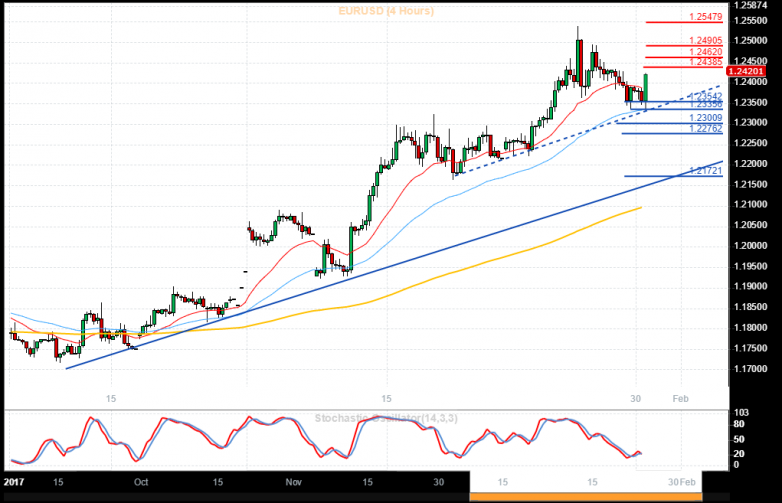
Task: Select the current price tag 1.24201
Action: tap(746, 71)
